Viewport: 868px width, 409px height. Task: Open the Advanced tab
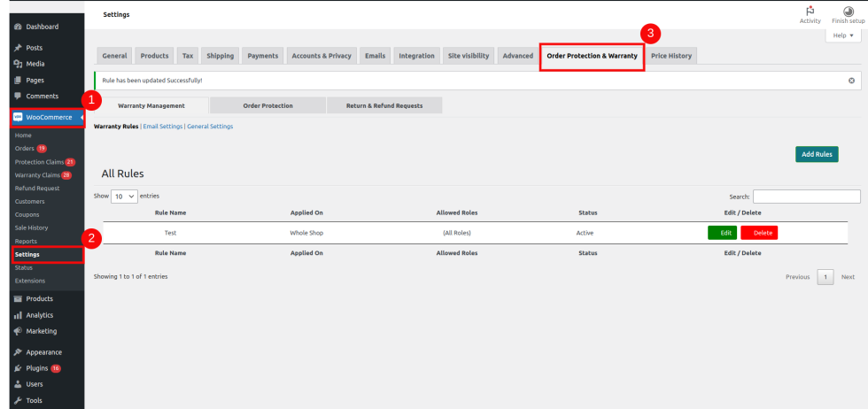(x=517, y=56)
